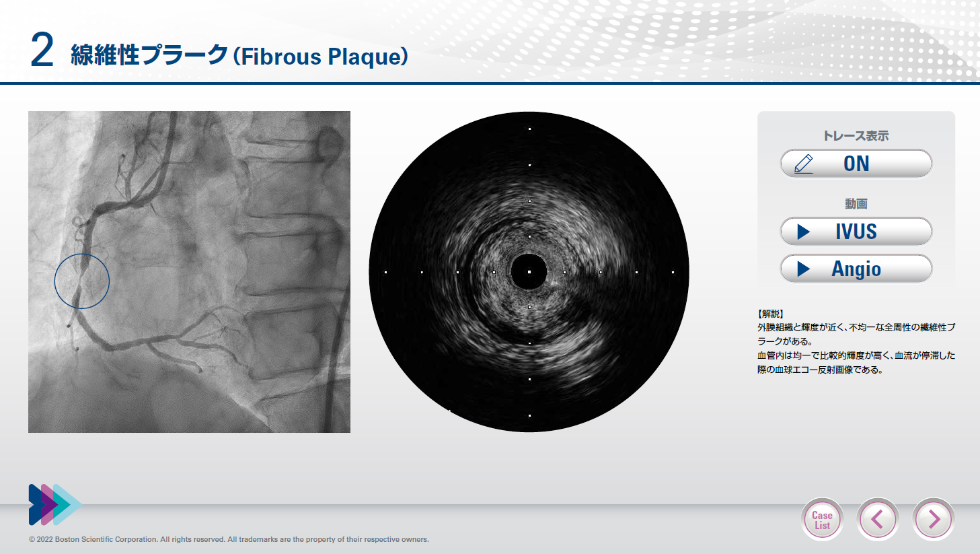This screenshot has height=554, width=980.
Task: Play the Angio video
Action: 856,269
